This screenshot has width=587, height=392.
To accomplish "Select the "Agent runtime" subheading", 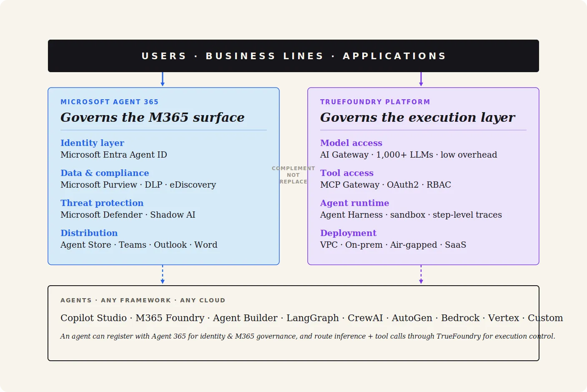I will 354,203.
